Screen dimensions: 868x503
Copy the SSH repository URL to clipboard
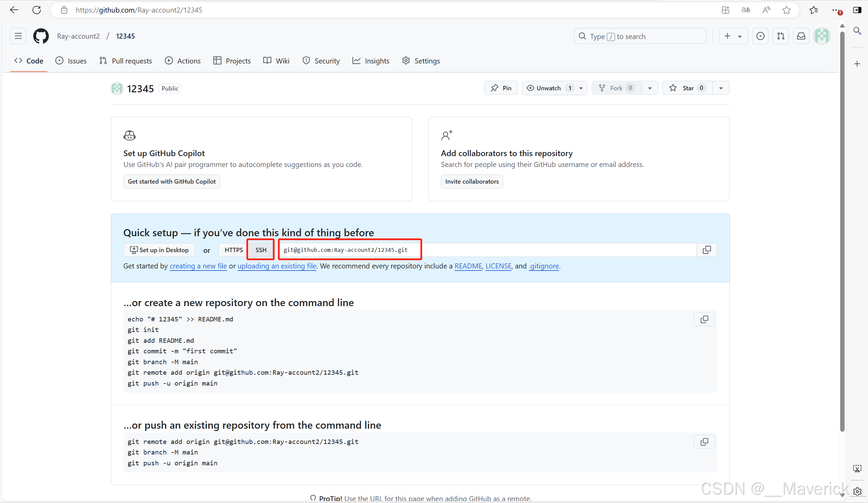(707, 250)
